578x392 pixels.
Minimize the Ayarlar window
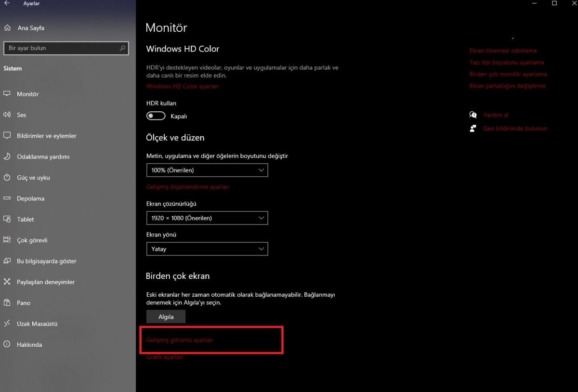(535, 3)
